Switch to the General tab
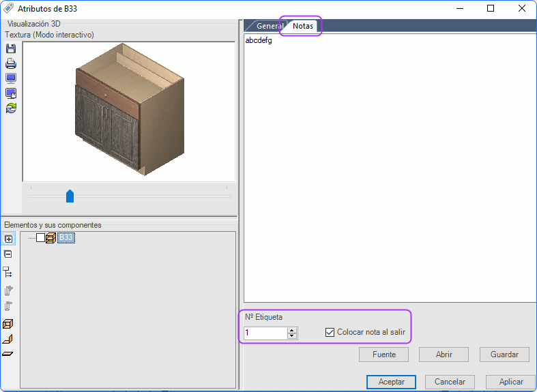The height and width of the screenshot is (392, 537). pyautogui.click(x=268, y=26)
